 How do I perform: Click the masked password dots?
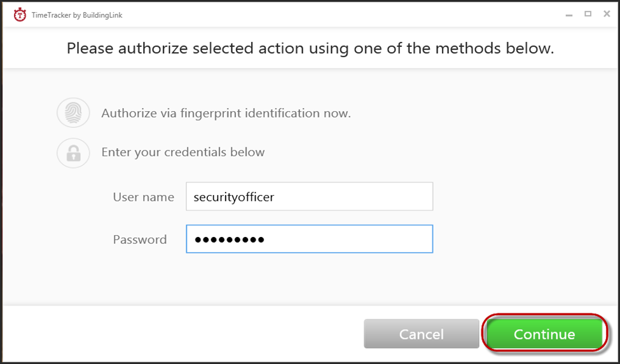pyautogui.click(x=230, y=239)
